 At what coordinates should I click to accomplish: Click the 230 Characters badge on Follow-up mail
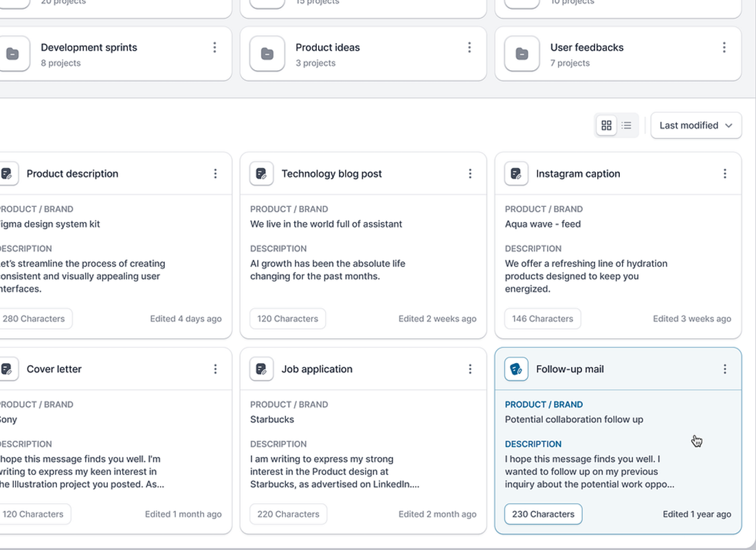(543, 514)
